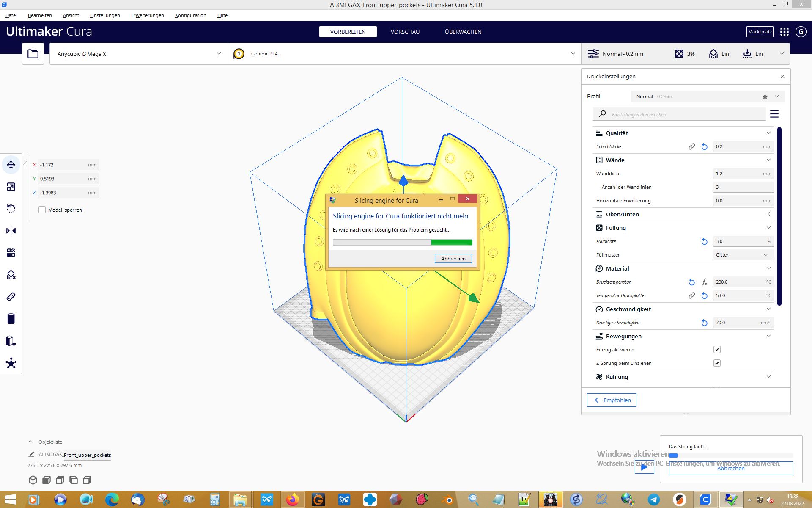Reset Druckgeschwindigkeit value to default
This screenshot has height=508, width=812.
705,323
